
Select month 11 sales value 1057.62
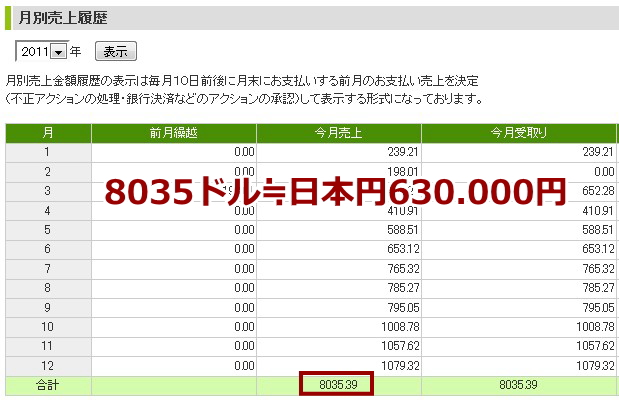[x=400, y=346]
